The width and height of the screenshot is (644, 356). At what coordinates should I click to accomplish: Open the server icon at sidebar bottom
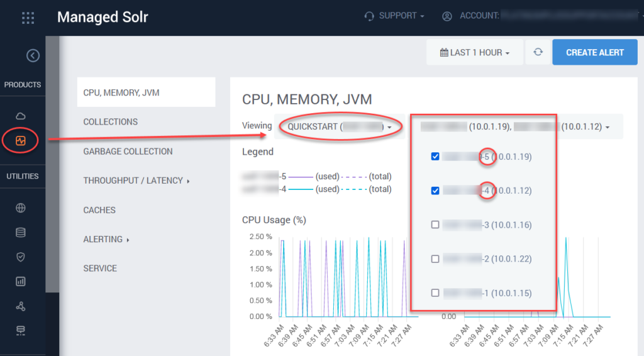point(21,331)
